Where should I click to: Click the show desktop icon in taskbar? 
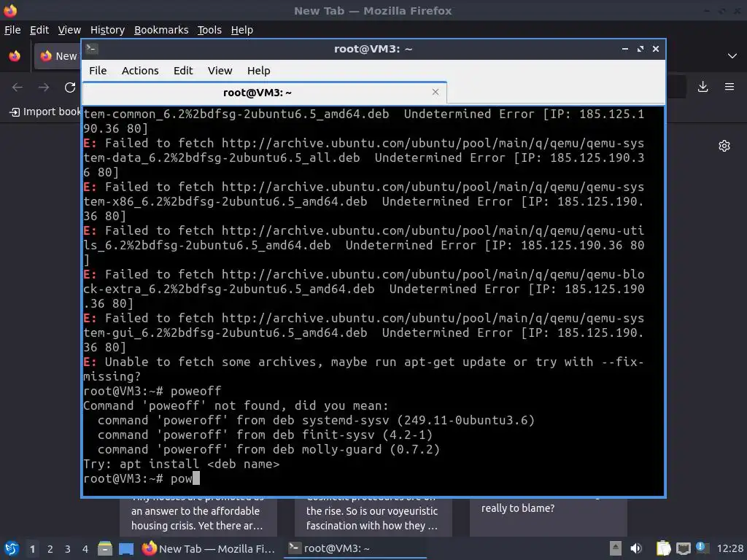pyautogui.click(x=125, y=548)
